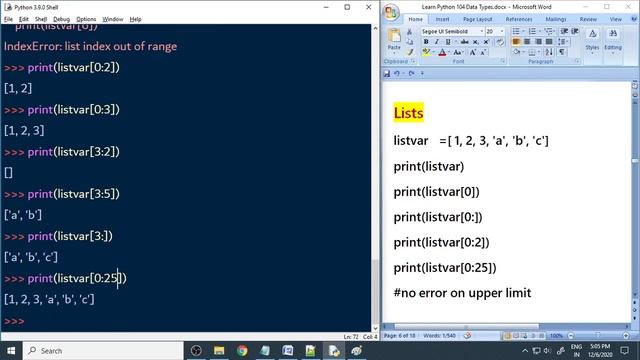Switch to the References tab
The image size is (640, 360).
(519, 19)
